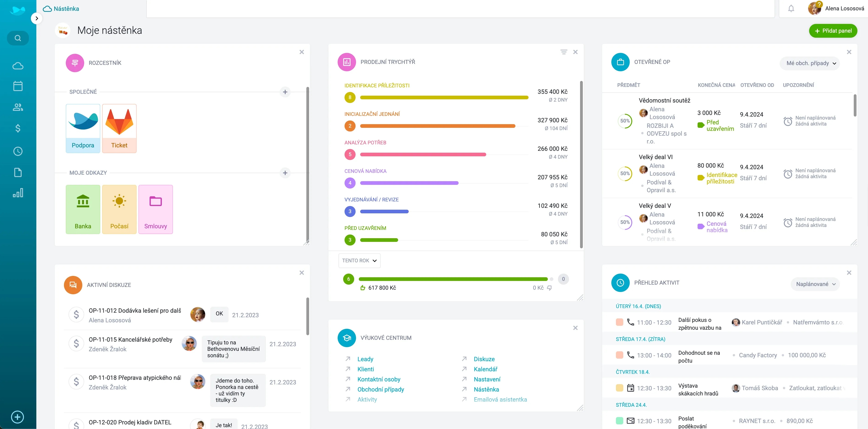Click the notification bell icon

tap(791, 9)
